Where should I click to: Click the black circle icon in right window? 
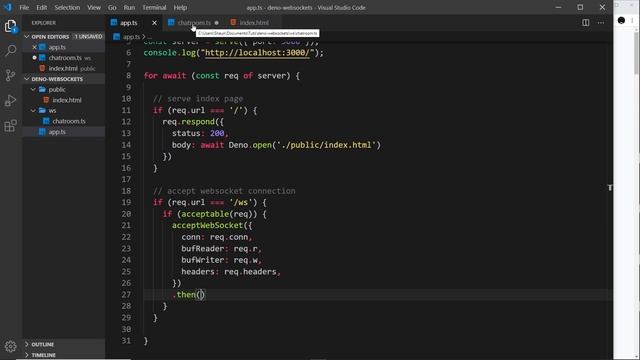(x=621, y=20)
